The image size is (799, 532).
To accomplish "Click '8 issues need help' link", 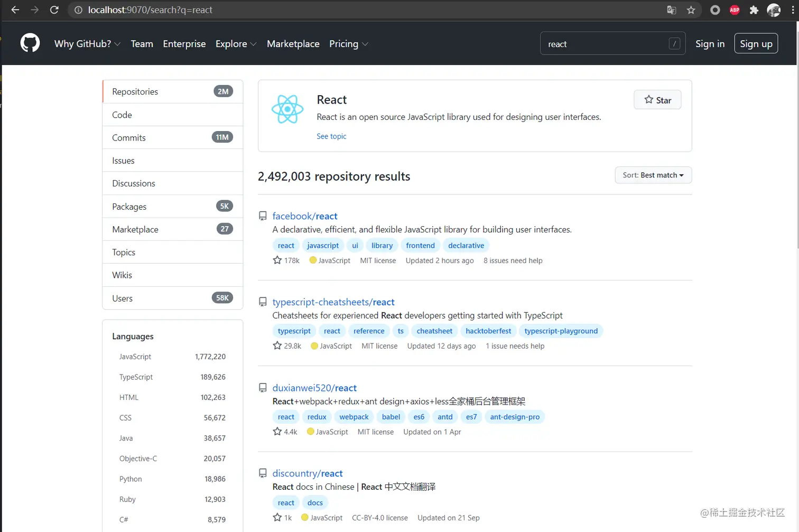I will (x=513, y=260).
